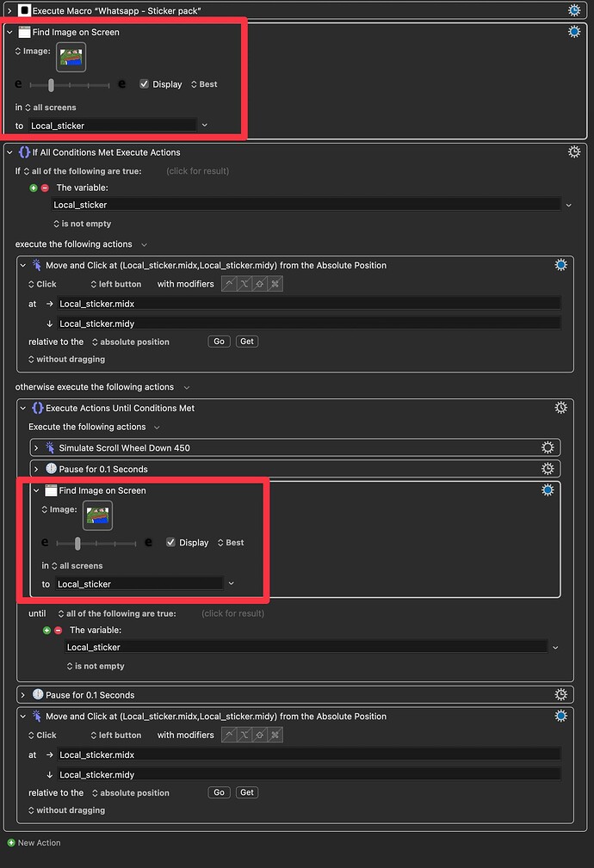This screenshot has height=868, width=594.
Task: Open gear menu of If All Conditions Met action
Action: 574,152
